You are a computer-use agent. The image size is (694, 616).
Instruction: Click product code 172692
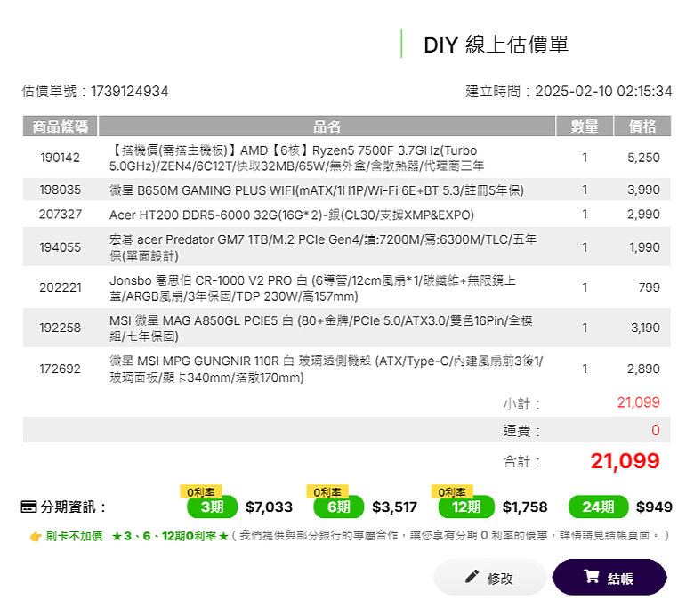61,369
